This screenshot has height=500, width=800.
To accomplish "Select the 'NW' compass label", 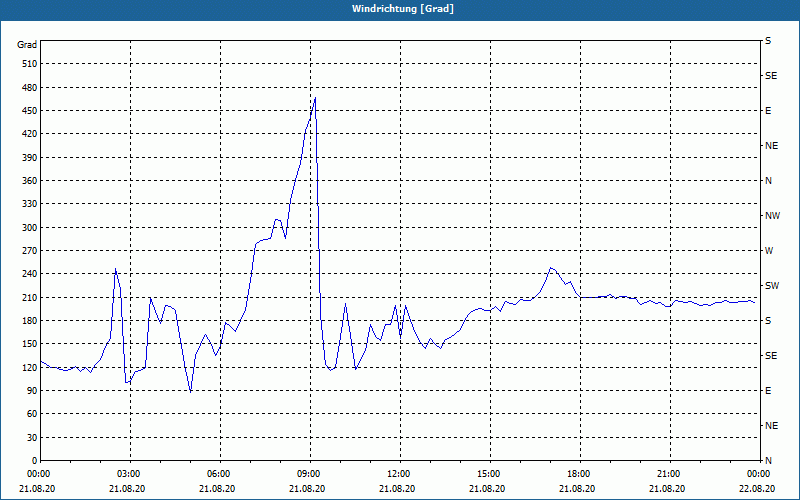I will (772, 216).
